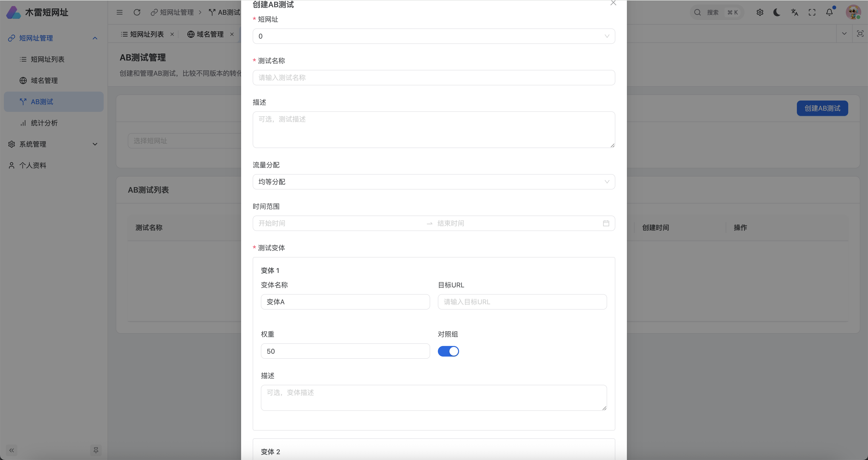
Task: Collapse sidebar with double-chevron icon
Action: point(12,450)
